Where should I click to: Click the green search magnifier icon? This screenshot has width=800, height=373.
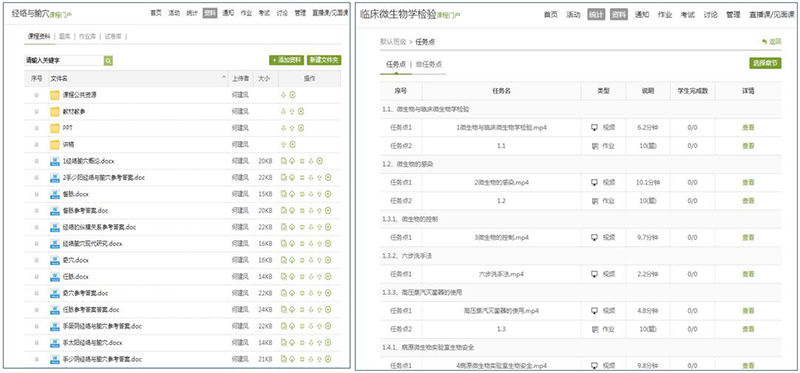click(108, 61)
